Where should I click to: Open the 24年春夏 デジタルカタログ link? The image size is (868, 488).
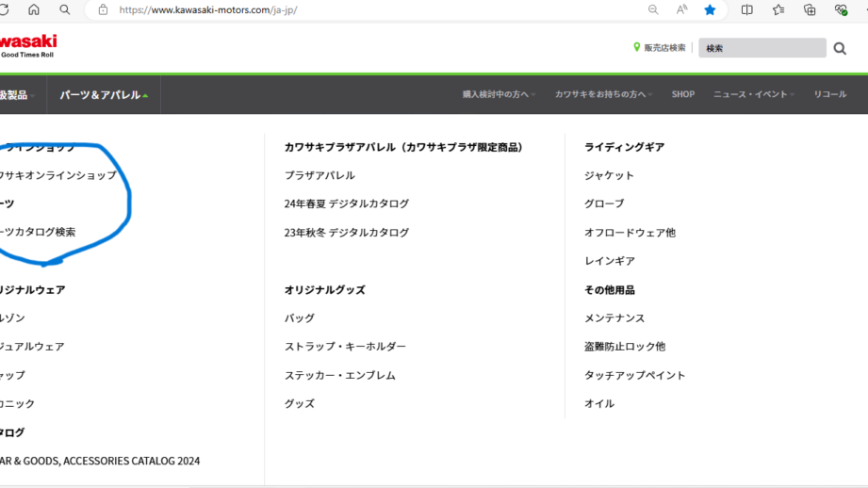pos(347,203)
